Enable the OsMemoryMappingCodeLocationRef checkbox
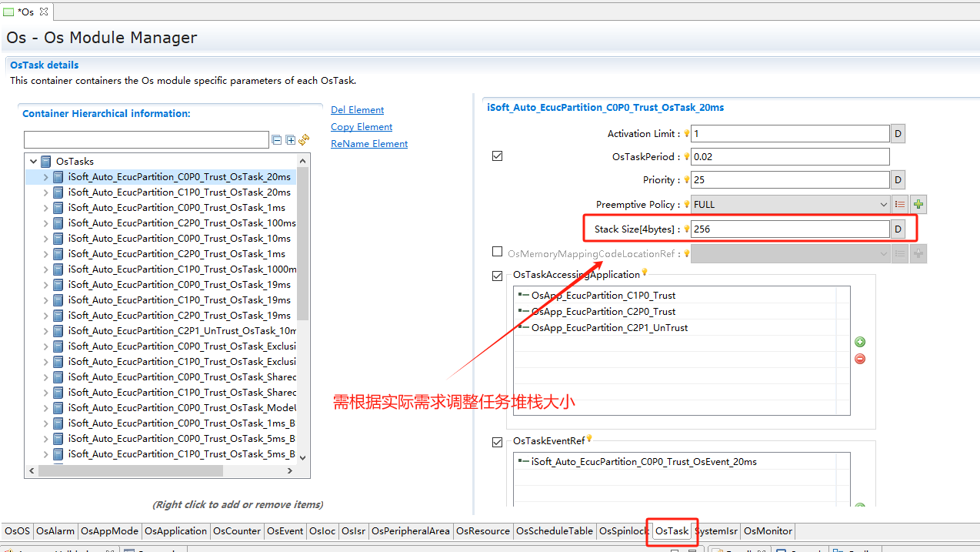Image resolution: width=980 pixels, height=552 pixels. coord(497,252)
